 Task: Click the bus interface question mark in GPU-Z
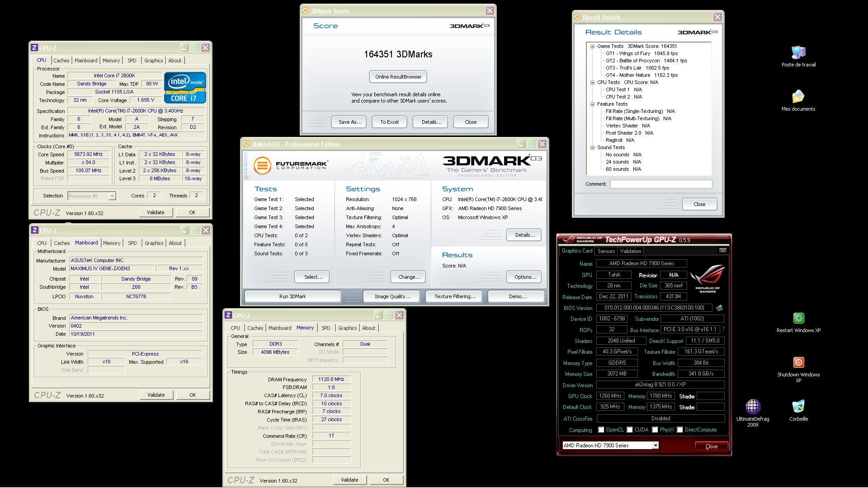pyautogui.click(x=723, y=329)
